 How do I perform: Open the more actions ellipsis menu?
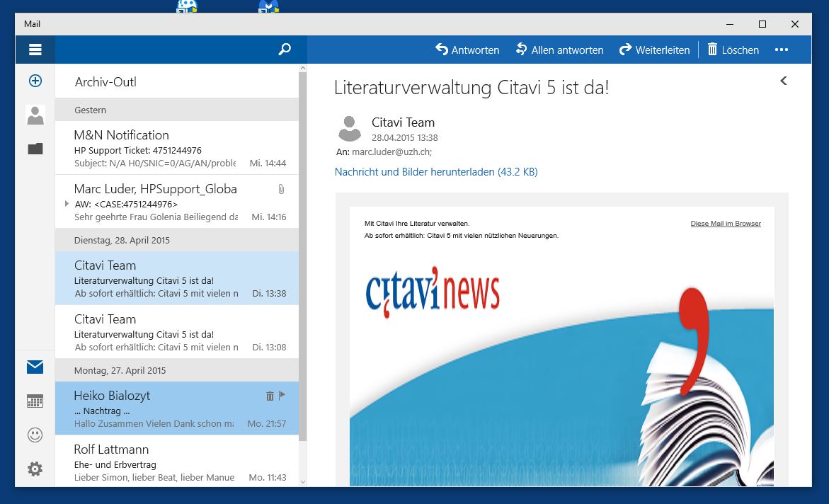pyautogui.click(x=782, y=50)
